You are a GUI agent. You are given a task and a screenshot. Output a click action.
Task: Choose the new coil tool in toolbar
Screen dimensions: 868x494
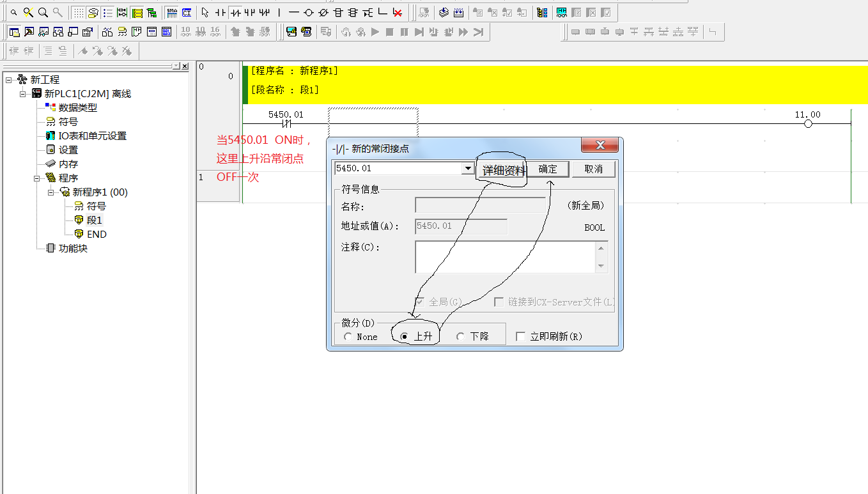coord(309,12)
